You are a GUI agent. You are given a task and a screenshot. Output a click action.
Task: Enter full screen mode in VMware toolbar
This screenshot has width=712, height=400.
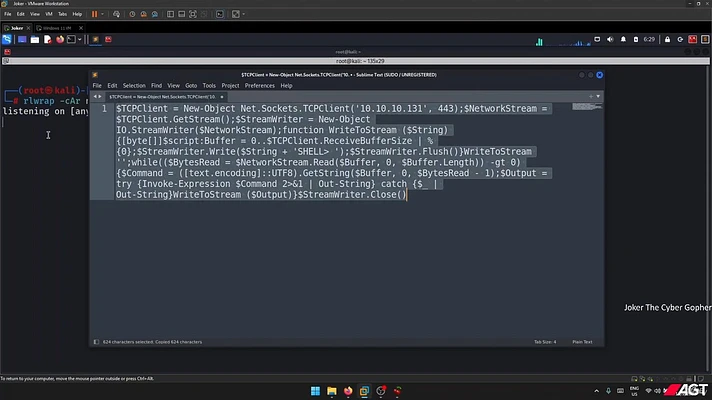tap(193, 14)
